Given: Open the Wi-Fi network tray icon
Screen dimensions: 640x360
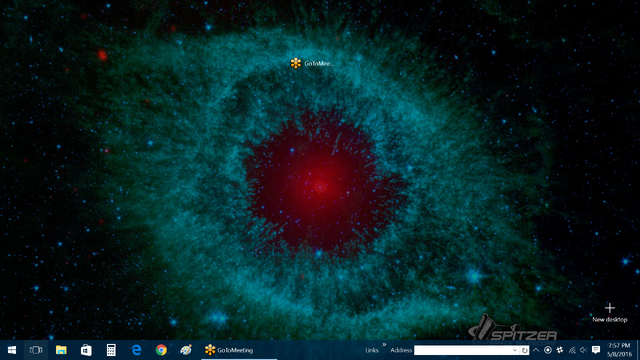Looking at the screenshot, I should [x=572, y=350].
